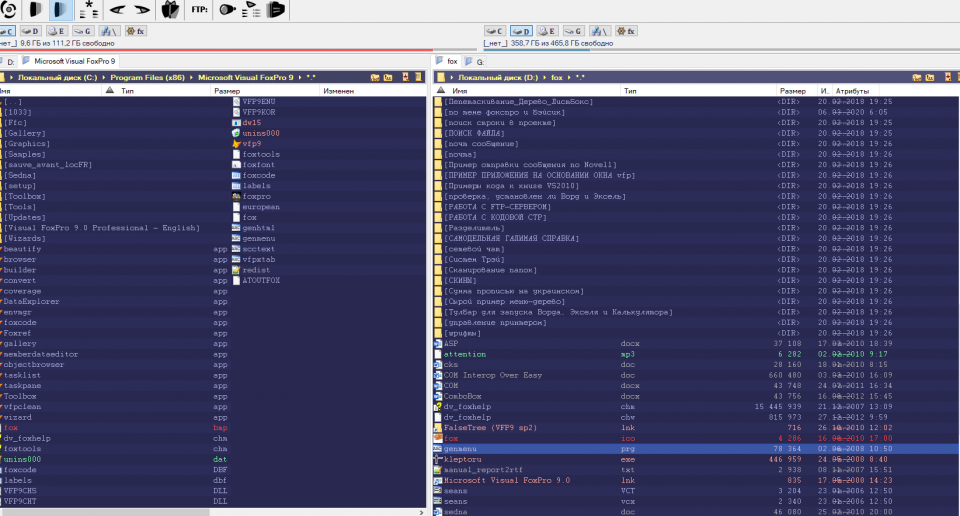This screenshot has width=960, height=516.
Task: Click Локальный диск (D:) breadcrumb link
Action: point(497,77)
